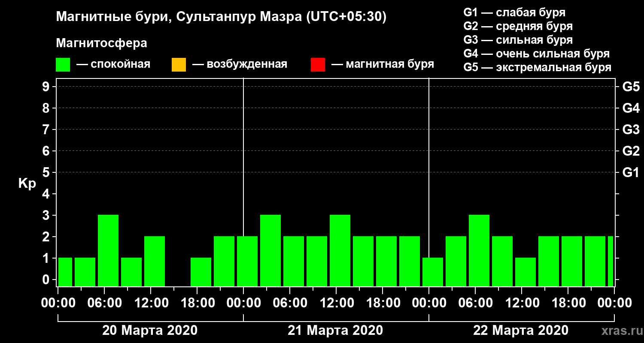Screen dimensions: 644x343
Task: Click the '20 Марта 2020' date label
Action: tap(150, 331)
